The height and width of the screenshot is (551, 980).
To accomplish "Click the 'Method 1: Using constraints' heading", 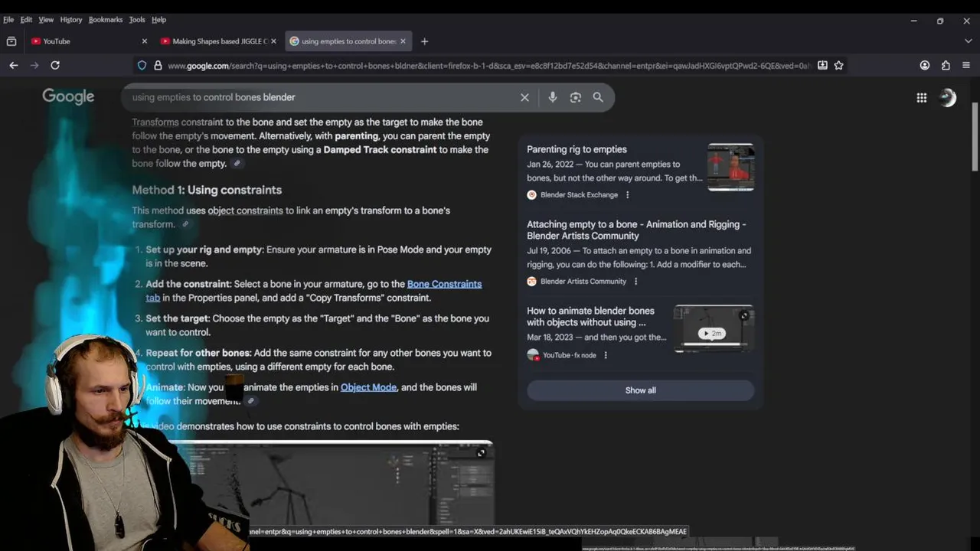I will tap(207, 190).
